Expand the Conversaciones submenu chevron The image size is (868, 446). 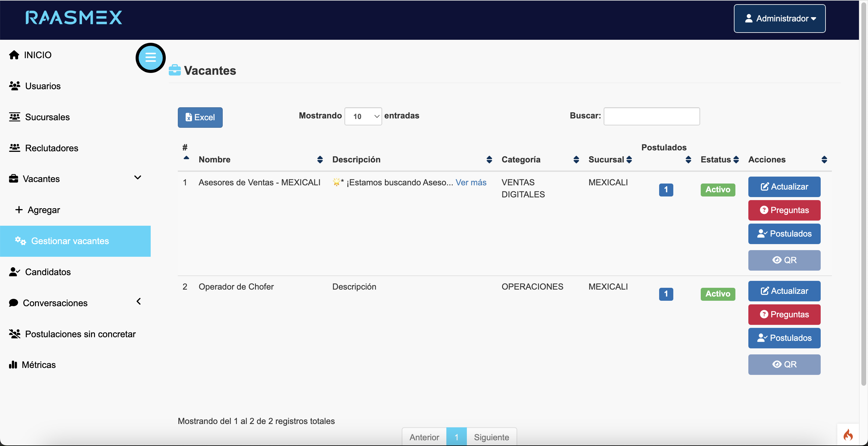pyautogui.click(x=139, y=301)
